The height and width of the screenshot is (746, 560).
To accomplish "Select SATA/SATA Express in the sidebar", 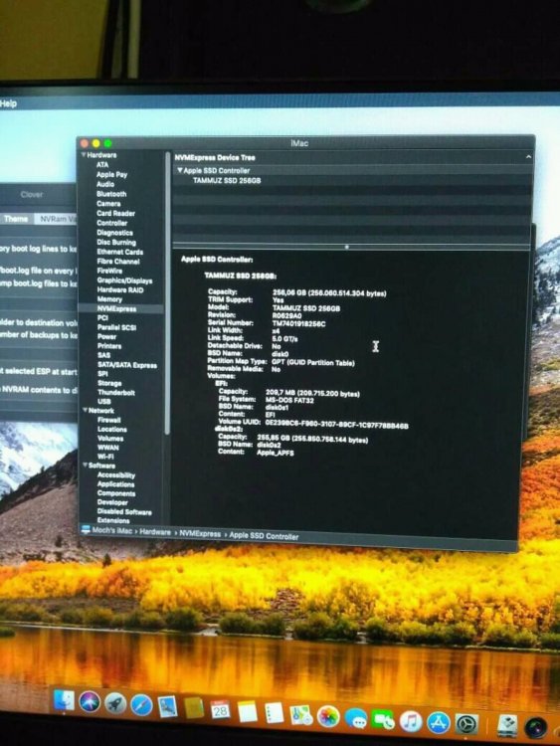I will click(x=127, y=365).
